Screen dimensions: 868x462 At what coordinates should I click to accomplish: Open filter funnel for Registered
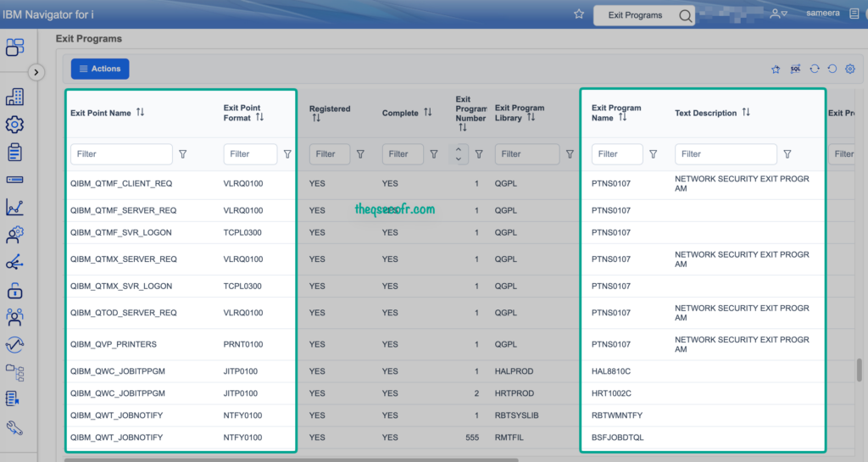click(360, 154)
